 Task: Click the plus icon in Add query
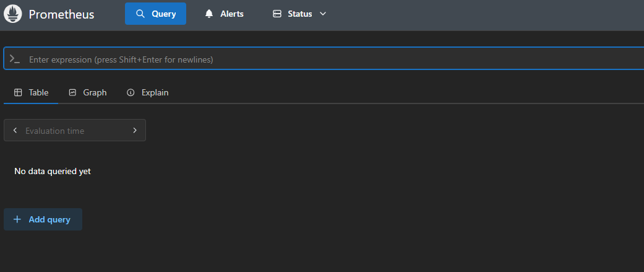click(x=17, y=219)
